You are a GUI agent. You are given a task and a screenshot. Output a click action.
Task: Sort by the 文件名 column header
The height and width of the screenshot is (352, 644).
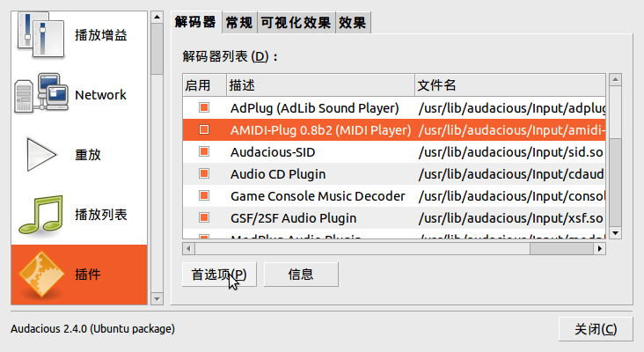point(510,85)
